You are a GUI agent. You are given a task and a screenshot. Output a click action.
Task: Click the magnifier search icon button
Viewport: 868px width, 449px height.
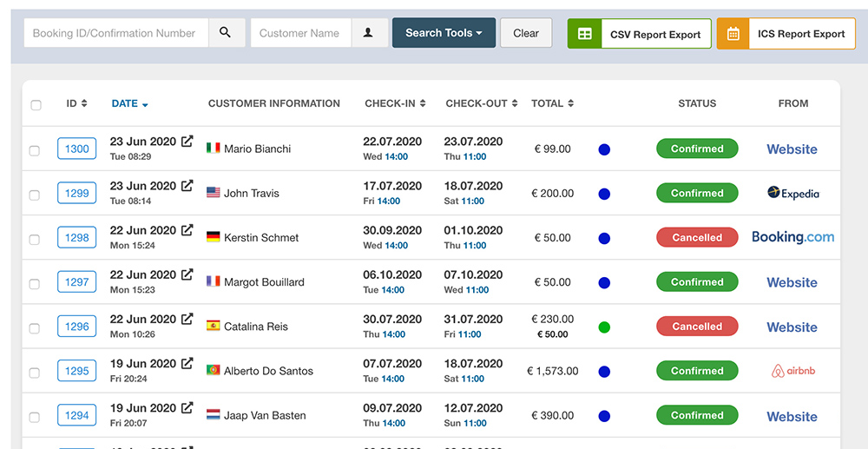(227, 33)
